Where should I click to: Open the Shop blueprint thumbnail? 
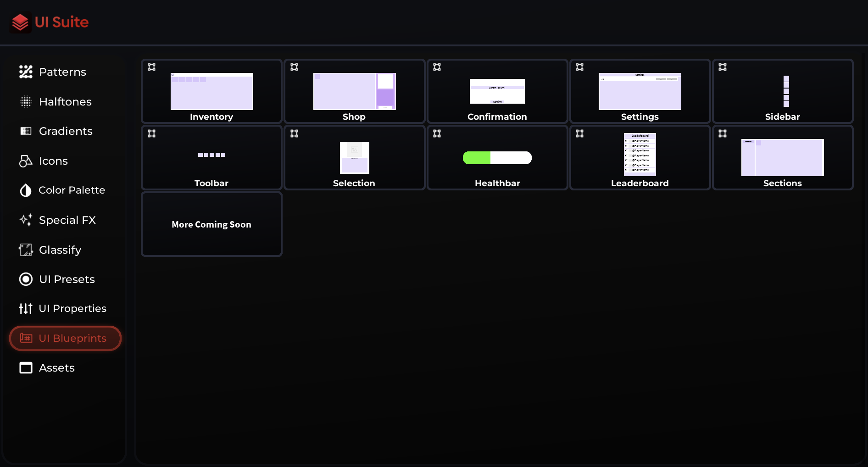pyautogui.click(x=354, y=91)
